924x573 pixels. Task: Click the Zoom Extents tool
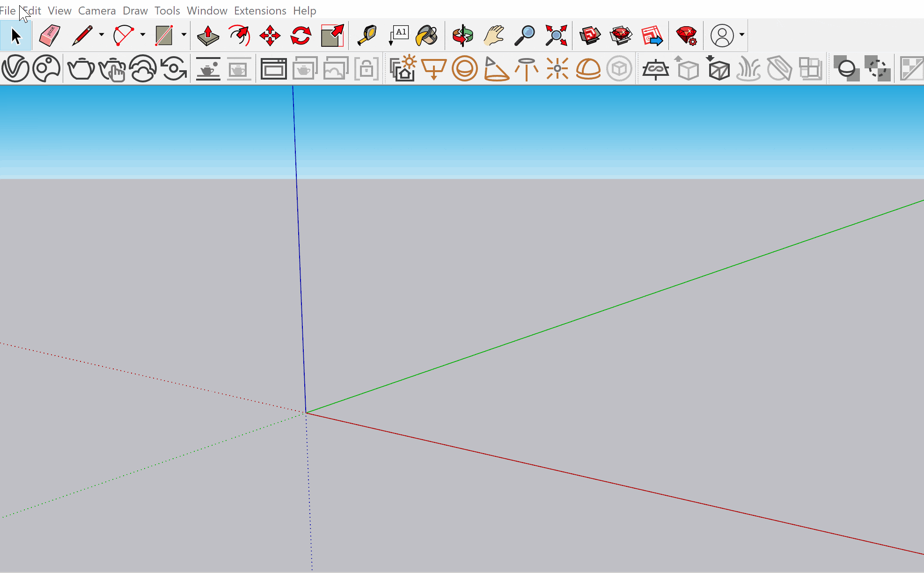pos(556,36)
